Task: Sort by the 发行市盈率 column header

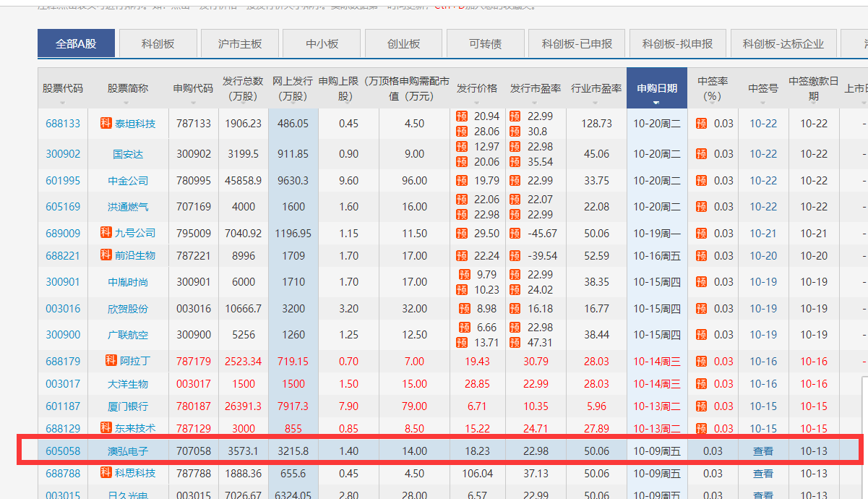Action: tap(536, 88)
